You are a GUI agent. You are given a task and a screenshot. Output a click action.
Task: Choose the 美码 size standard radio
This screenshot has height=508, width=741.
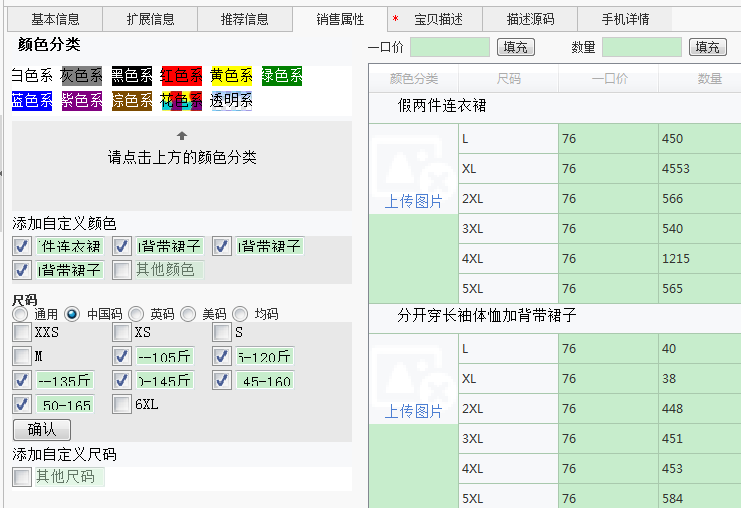[x=188, y=314]
